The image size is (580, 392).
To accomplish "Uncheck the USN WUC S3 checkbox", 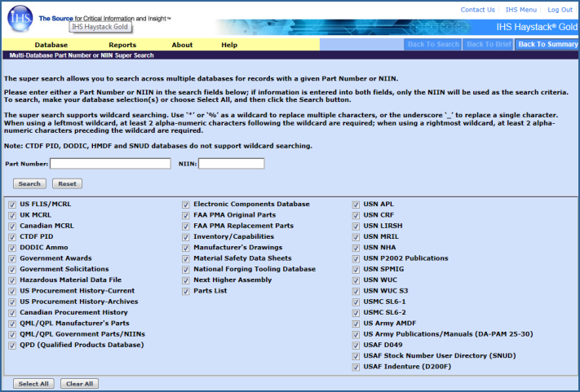I will pyautogui.click(x=356, y=291).
